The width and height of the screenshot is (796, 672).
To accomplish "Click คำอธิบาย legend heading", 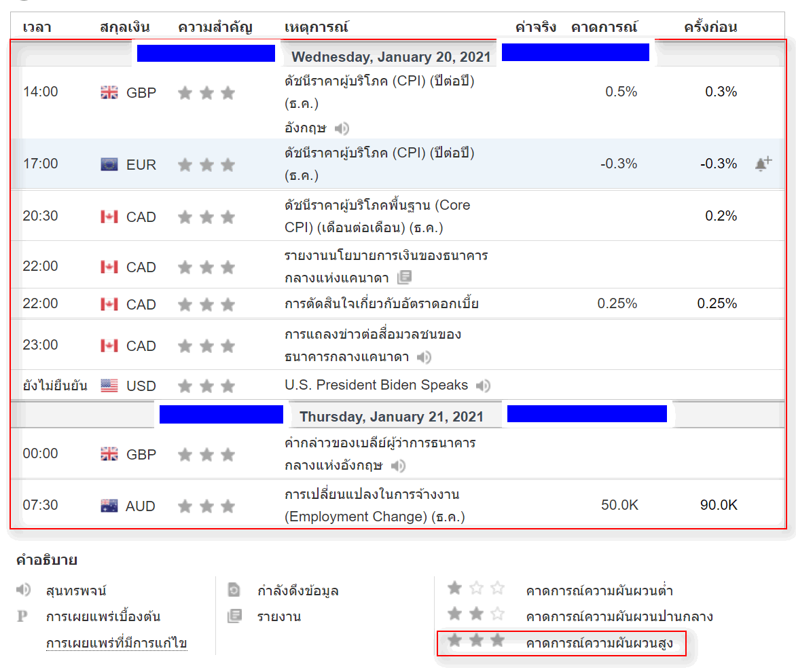I will pos(47,560).
